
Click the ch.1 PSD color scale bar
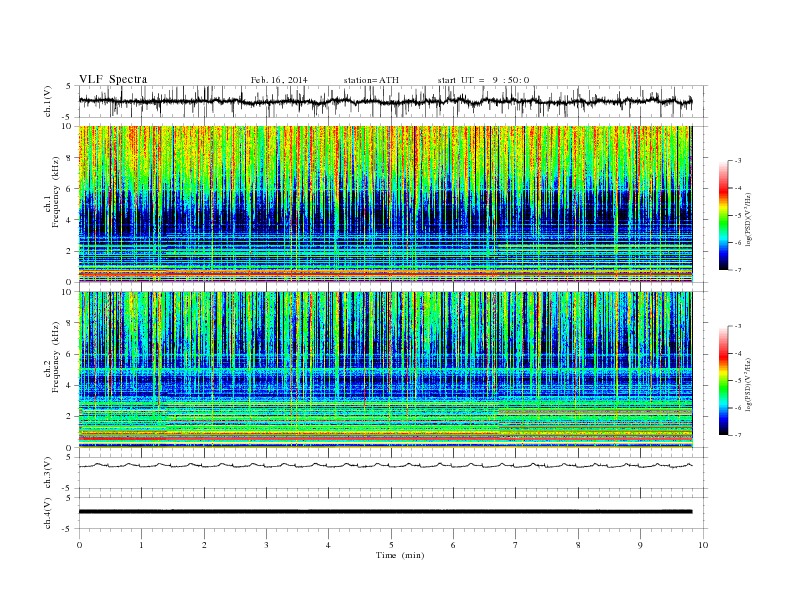pos(723,215)
